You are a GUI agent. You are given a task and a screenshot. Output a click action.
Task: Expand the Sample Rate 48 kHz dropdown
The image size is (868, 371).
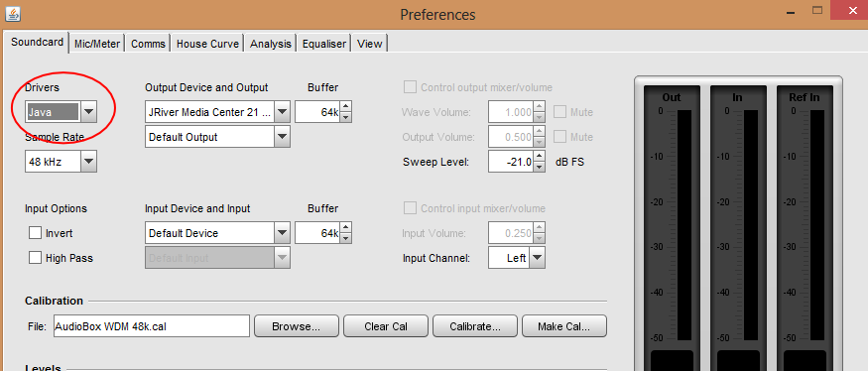[61, 162]
